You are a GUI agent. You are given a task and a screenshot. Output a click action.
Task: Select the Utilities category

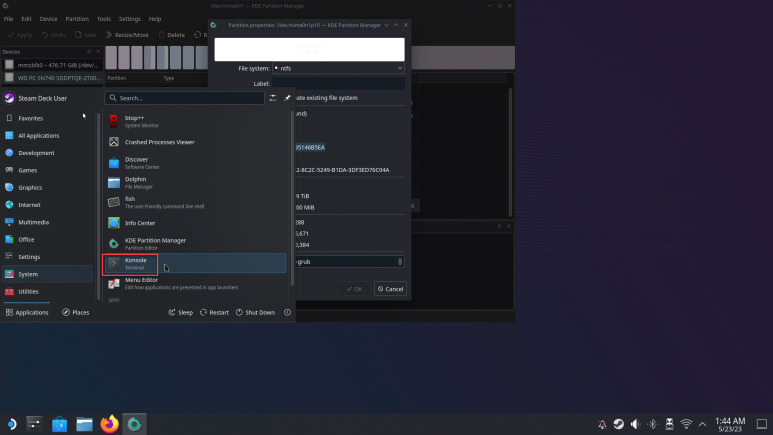click(x=47, y=291)
